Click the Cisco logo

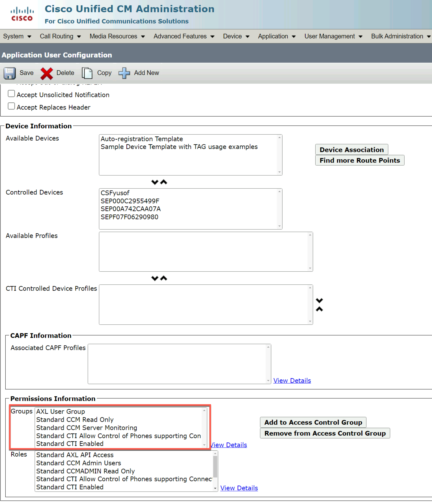pyautogui.click(x=22, y=14)
